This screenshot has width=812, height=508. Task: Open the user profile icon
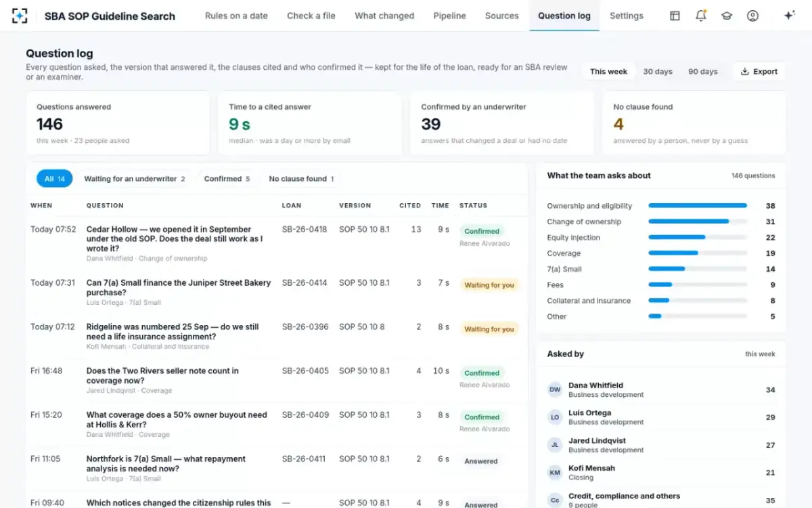click(x=752, y=16)
